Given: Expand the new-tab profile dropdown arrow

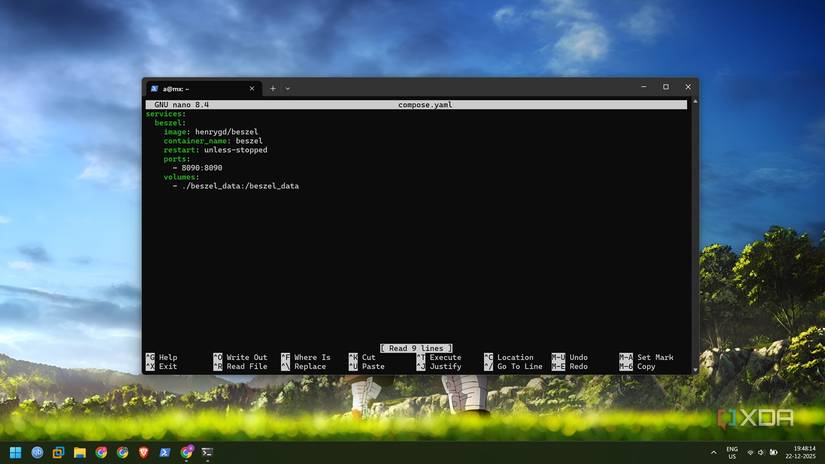Looking at the screenshot, I should pyautogui.click(x=288, y=88).
